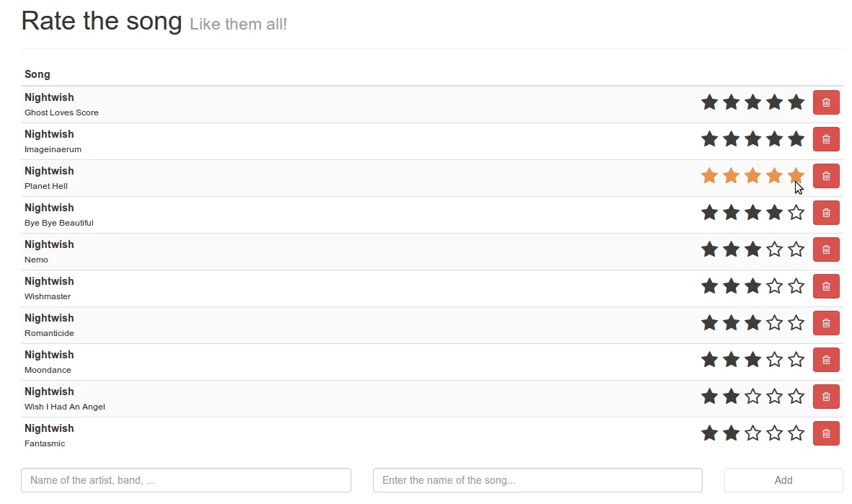This screenshot has height=504, width=852.
Task: Delete the Ghost Loves Score song
Action: pyautogui.click(x=826, y=102)
